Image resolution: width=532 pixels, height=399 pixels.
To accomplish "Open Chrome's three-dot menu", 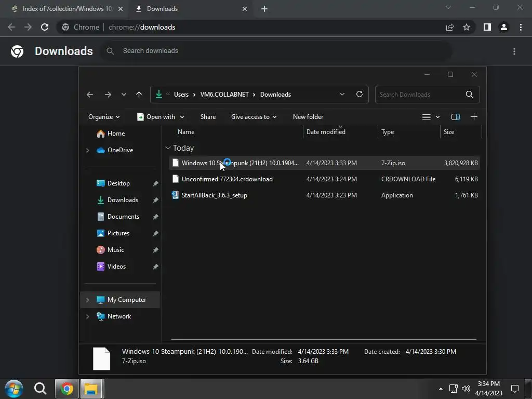I will click(521, 27).
